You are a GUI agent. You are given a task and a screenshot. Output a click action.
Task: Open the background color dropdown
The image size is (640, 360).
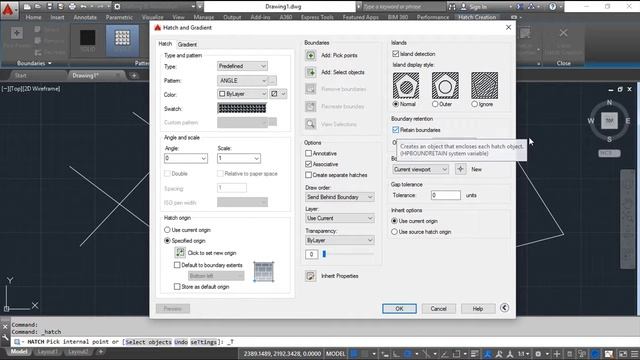(x=278, y=94)
